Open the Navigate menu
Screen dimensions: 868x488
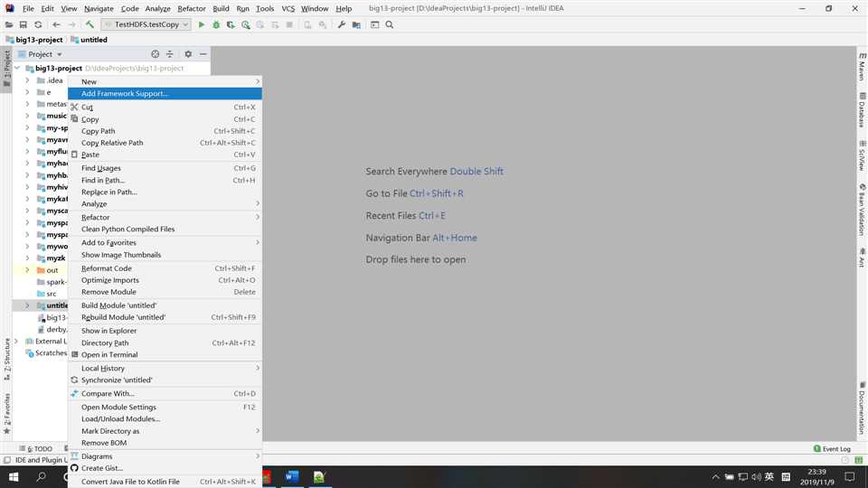[99, 8]
